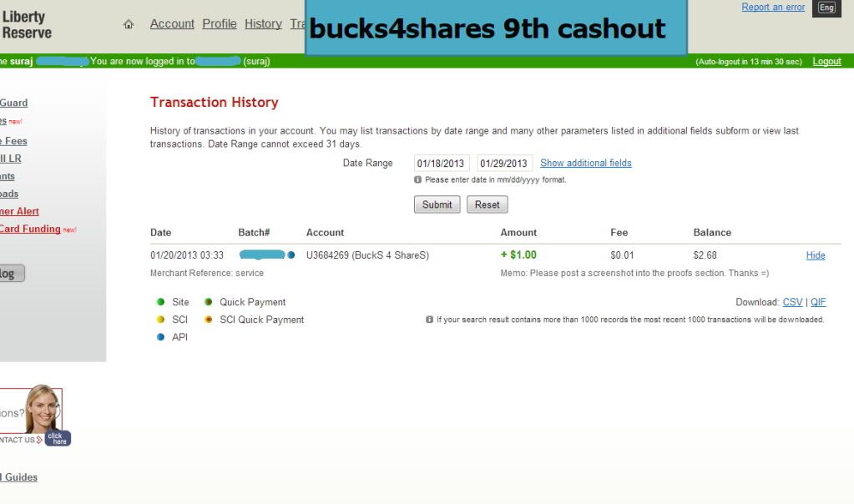Image resolution: width=854 pixels, height=504 pixels.
Task: Click the blue API legend dot
Action: click(x=160, y=337)
